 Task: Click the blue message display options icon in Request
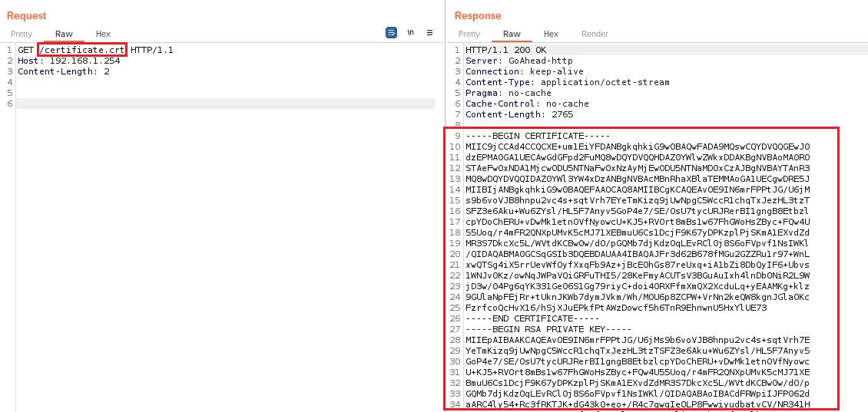(391, 33)
